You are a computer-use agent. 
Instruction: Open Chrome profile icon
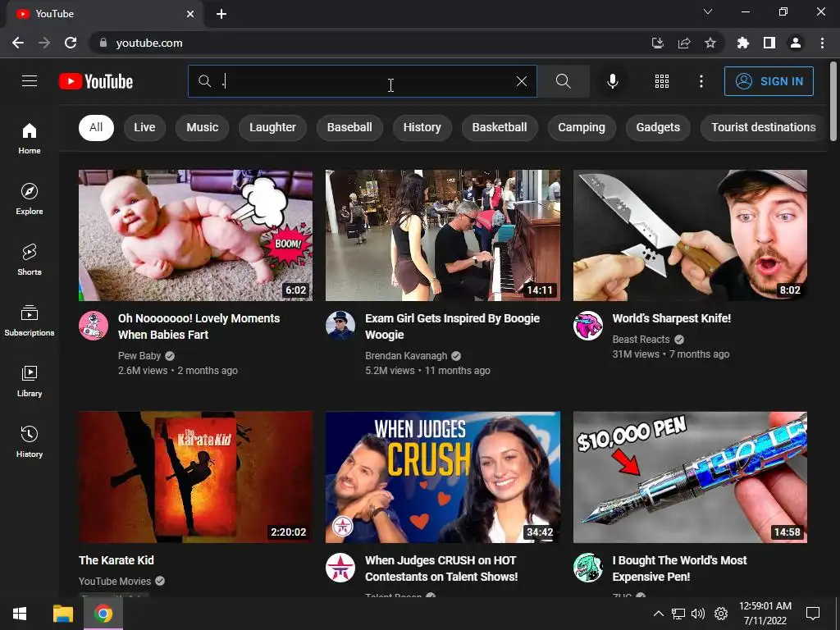(795, 43)
